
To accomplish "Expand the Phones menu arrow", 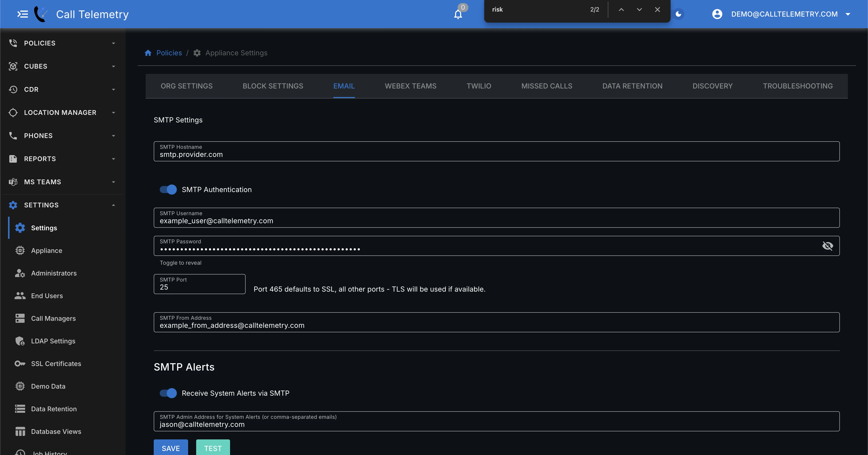I will [114, 135].
